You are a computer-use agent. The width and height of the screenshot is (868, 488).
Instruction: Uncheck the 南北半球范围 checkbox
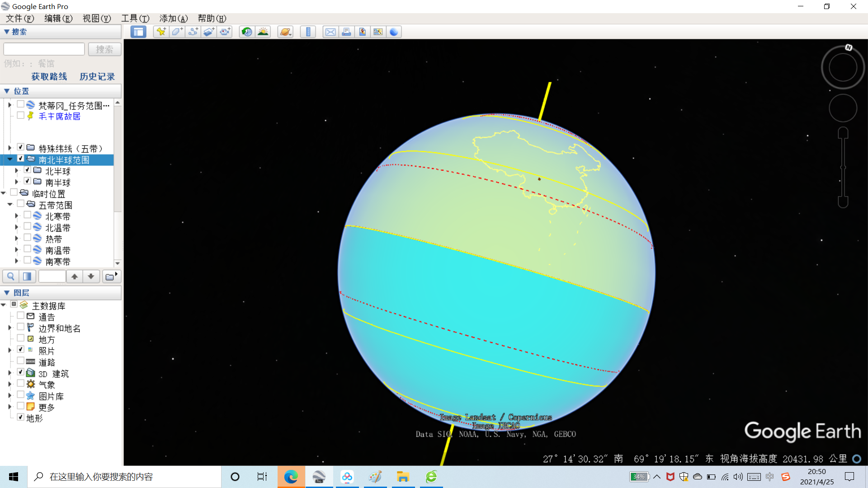point(21,159)
